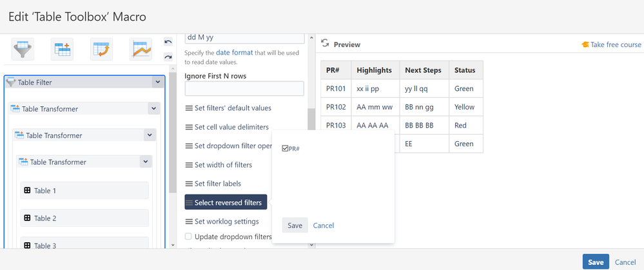Click the yy ll qq cell
This screenshot has width=644, height=270.
(424, 89)
